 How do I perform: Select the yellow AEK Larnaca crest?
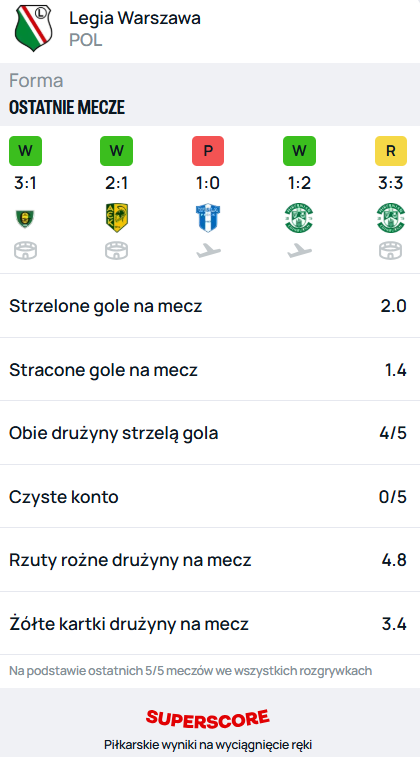click(x=116, y=218)
